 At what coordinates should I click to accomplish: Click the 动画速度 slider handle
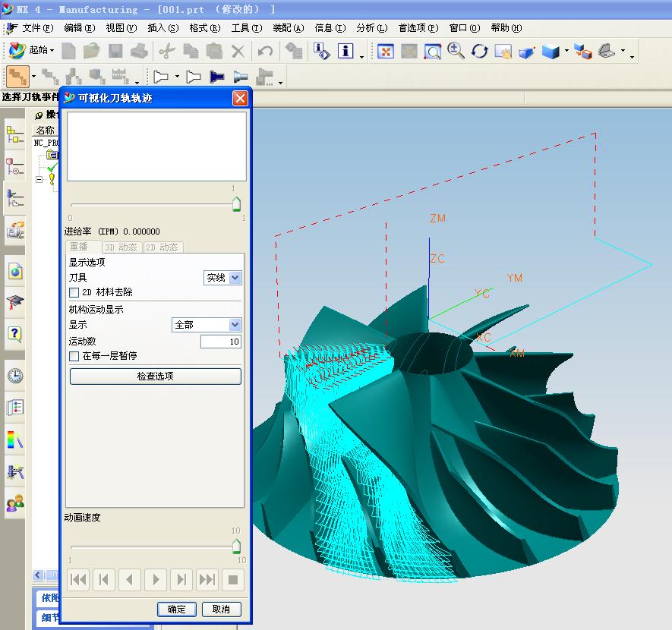pos(236,546)
